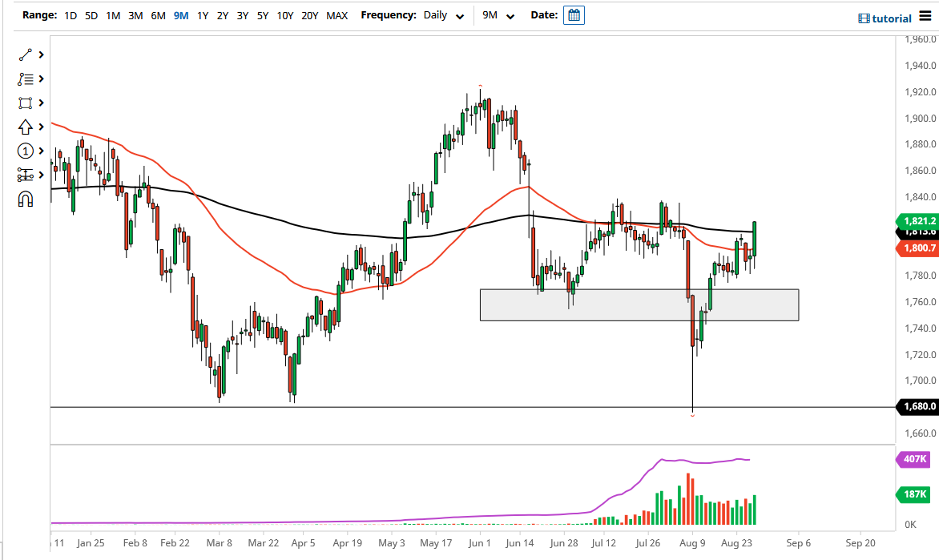This screenshot has height=560, width=939.
Task: Open the tutorial link
Action: click(885, 18)
